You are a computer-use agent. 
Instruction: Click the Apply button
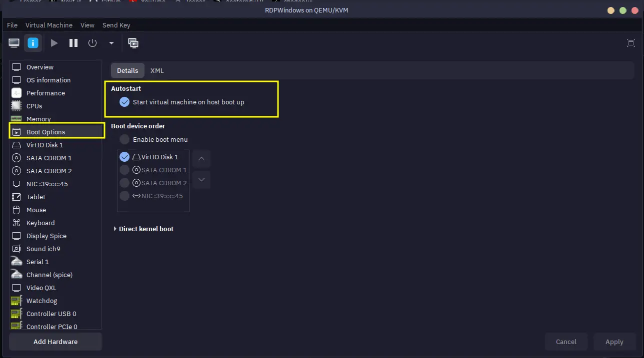(x=614, y=342)
